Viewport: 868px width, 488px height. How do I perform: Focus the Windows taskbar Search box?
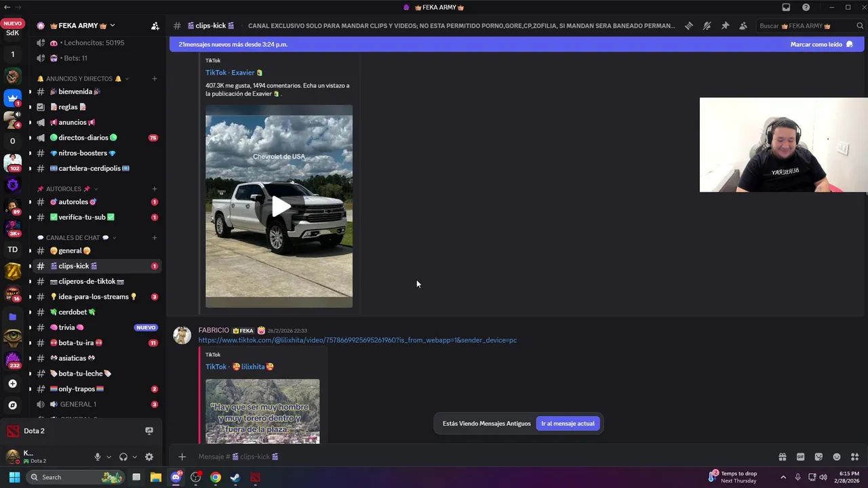(75, 477)
